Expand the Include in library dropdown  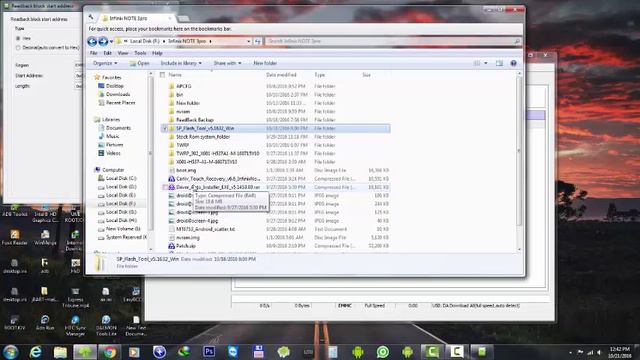tap(181, 63)
